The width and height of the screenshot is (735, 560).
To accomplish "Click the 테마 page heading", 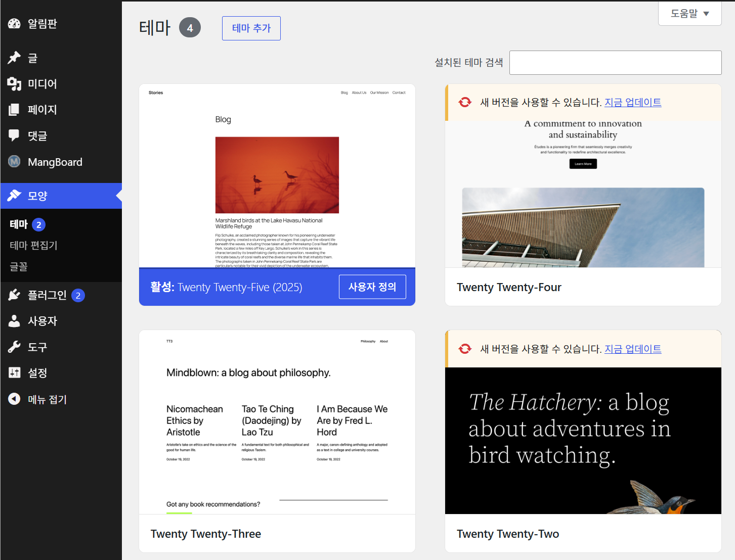I will [x=155, y=28].
